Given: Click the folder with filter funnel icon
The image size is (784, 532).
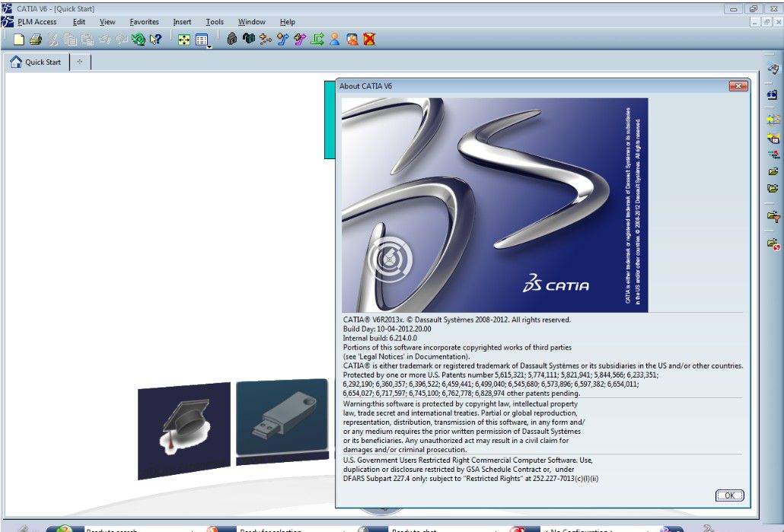Looking at the screenshot, I should [773, 217].
